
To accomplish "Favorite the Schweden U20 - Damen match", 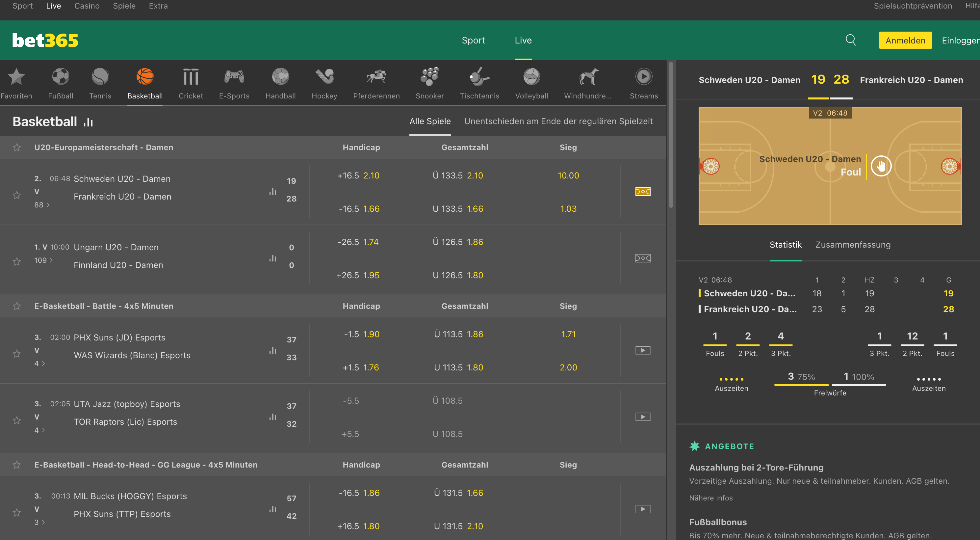I will (x=17, y=195).
